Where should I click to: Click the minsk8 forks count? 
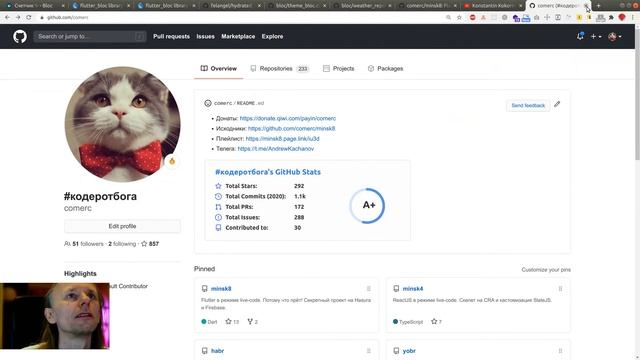pos(253,322)
